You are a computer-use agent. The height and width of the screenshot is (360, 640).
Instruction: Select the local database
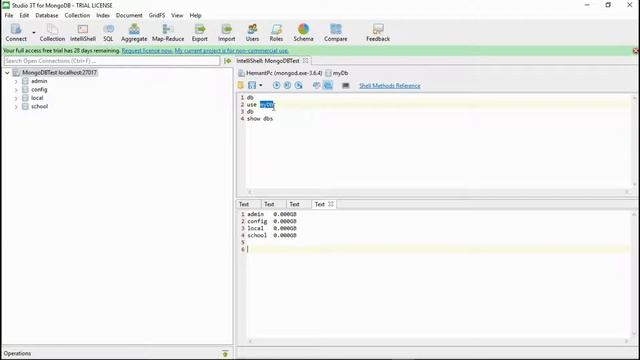(x=37, y=98)
